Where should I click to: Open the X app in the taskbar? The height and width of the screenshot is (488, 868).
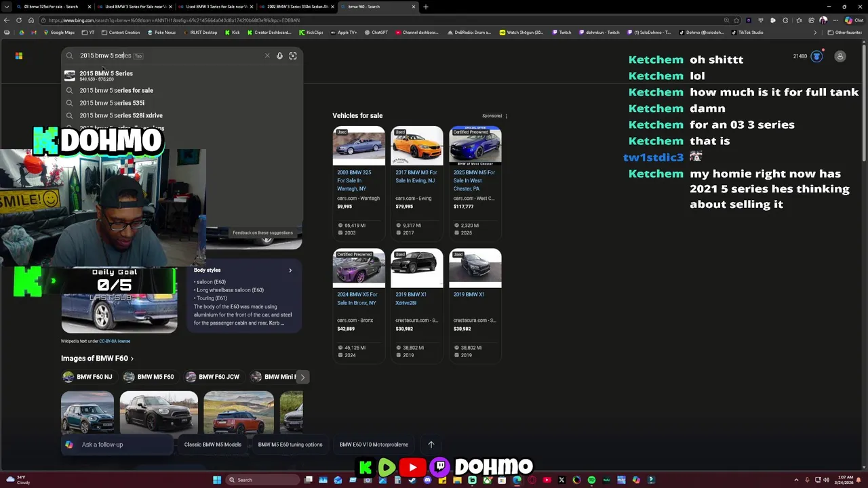tap(561, 480)
